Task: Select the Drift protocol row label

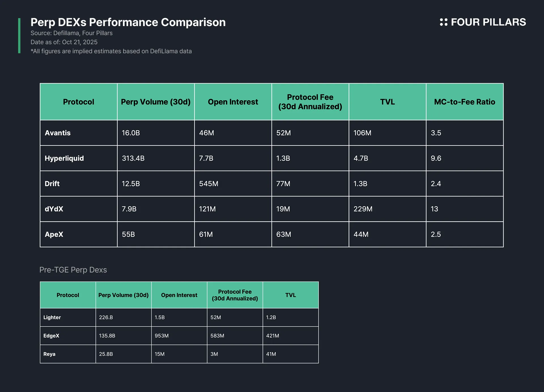Action: (x=52, y=184)
